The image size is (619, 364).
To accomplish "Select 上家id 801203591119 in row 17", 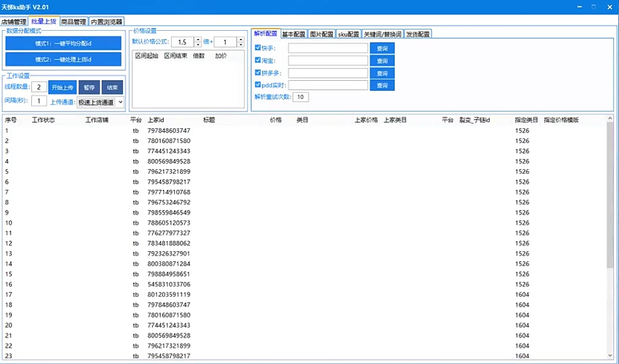I will tap(169, 295).
